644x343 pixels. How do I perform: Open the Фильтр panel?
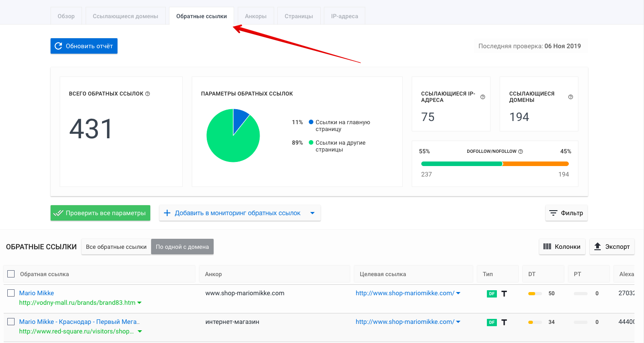coord(567,213)
